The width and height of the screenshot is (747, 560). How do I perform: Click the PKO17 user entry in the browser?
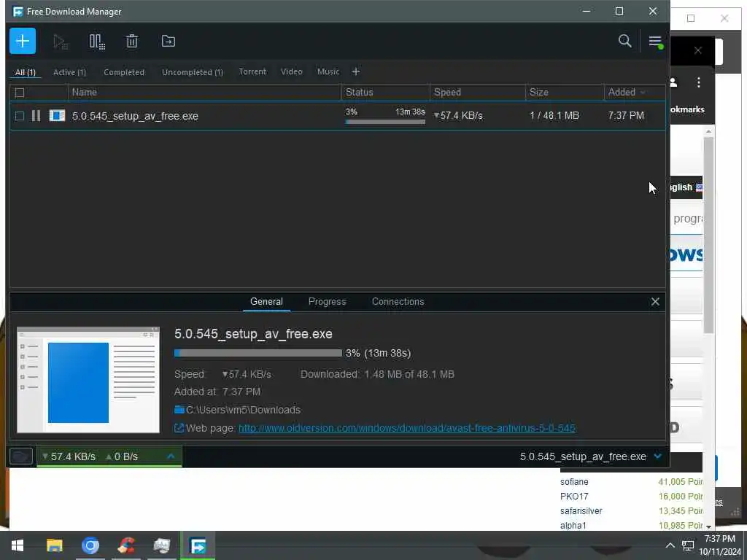574,496
